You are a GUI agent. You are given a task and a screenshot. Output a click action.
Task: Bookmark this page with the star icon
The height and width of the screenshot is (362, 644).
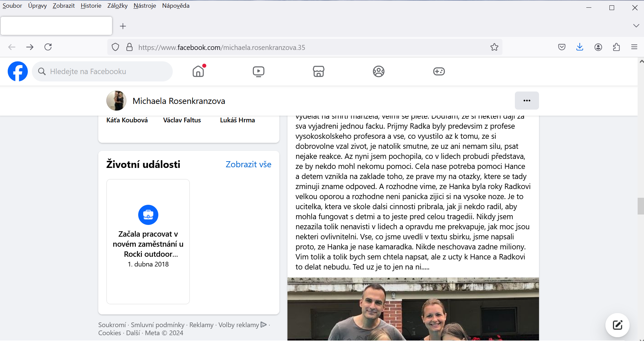point(494,47)
